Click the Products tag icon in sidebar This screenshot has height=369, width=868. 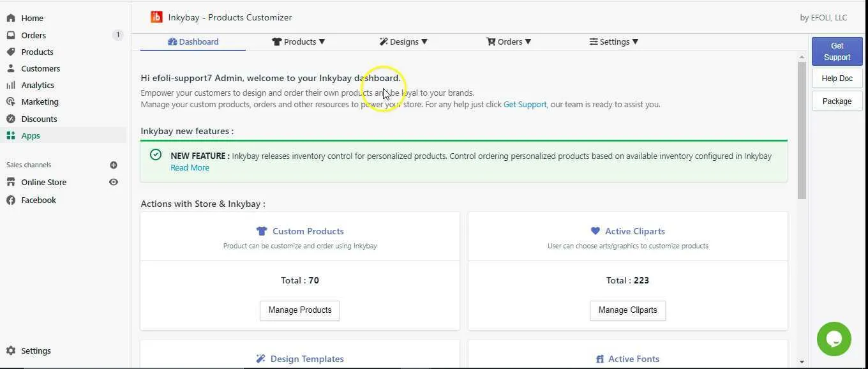coord(11,52)
